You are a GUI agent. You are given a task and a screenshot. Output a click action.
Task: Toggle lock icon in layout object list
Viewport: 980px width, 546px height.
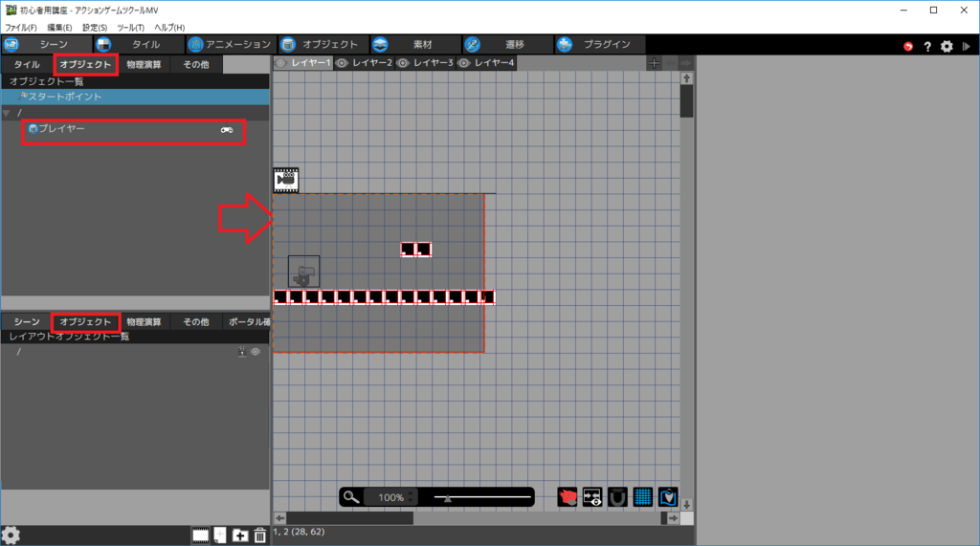242,352
